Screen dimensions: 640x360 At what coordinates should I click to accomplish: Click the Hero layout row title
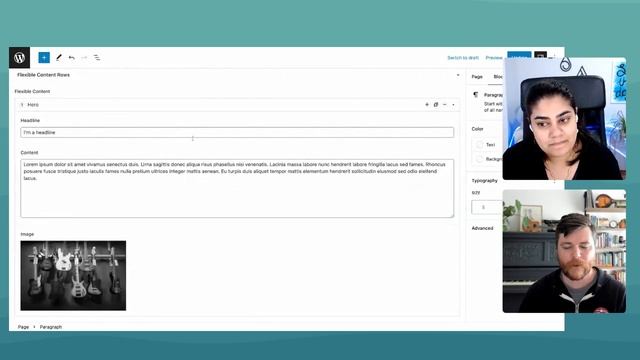tap(33, 105)
